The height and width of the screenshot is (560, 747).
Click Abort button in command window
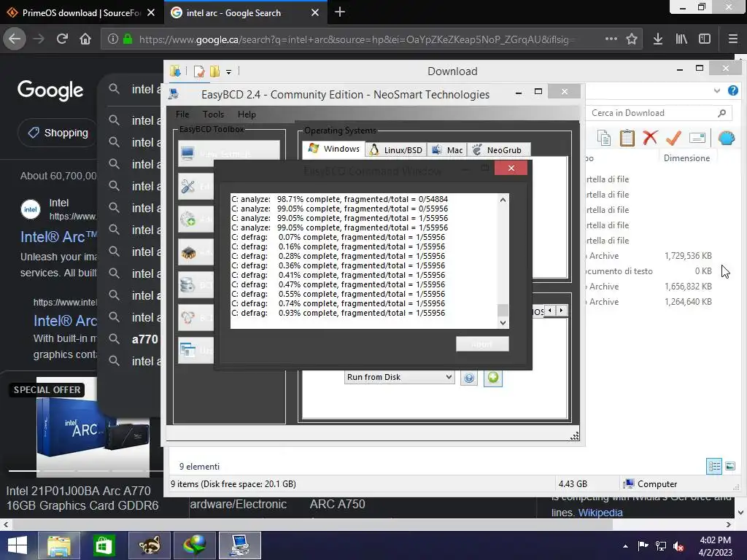point(482,344)
